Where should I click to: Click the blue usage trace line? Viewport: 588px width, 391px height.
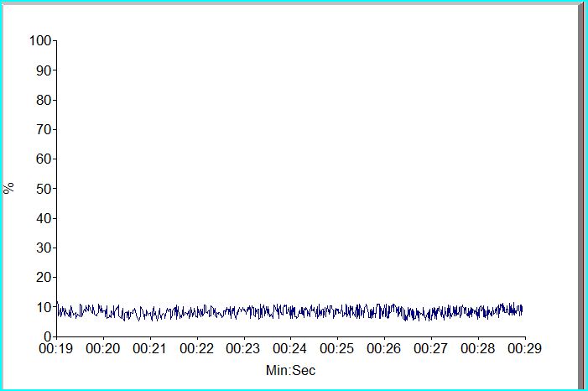tap(289, 311)
